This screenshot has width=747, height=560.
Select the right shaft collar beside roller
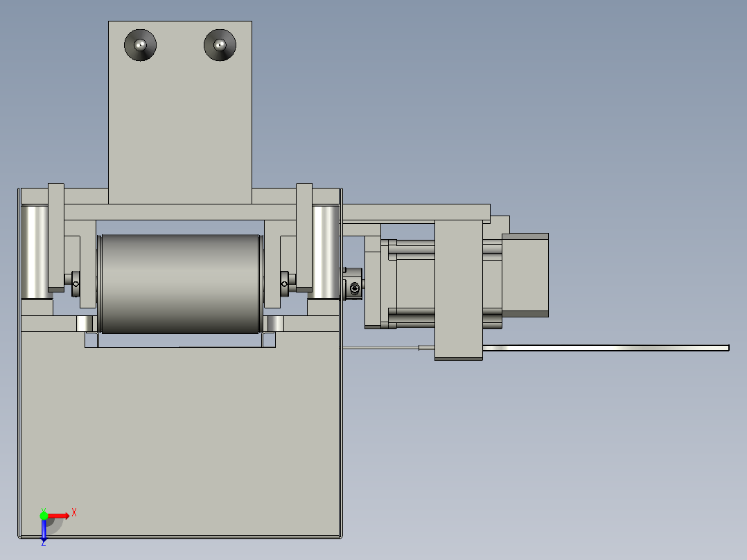click(x=284, y=284)
